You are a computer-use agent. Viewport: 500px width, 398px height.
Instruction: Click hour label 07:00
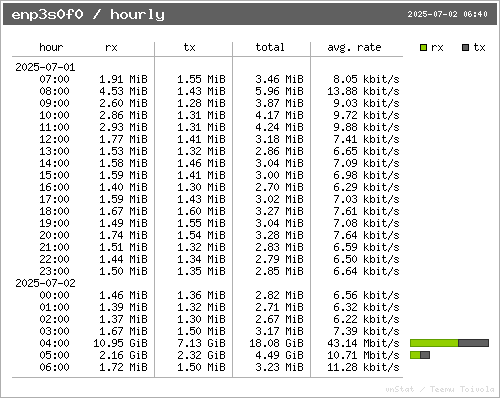click(54, 79)
